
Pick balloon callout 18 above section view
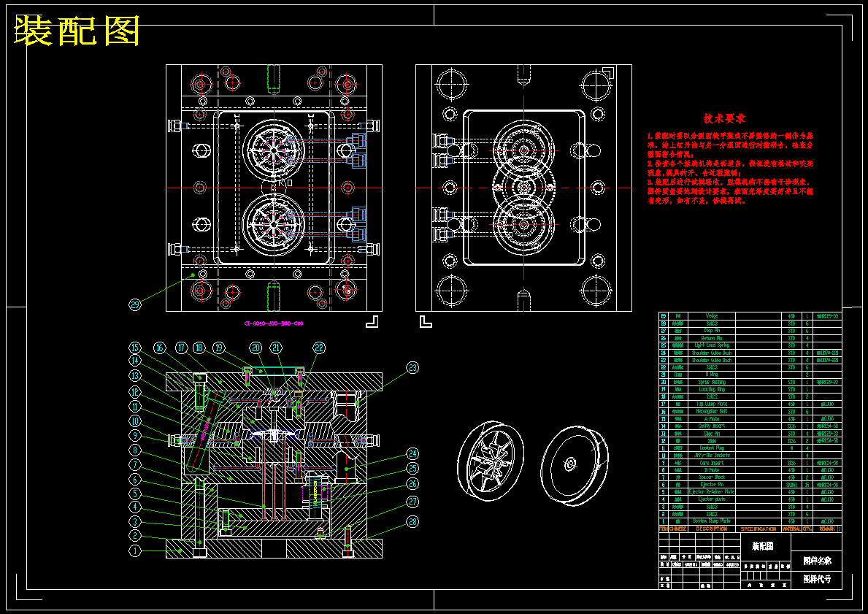pos(200,348)
